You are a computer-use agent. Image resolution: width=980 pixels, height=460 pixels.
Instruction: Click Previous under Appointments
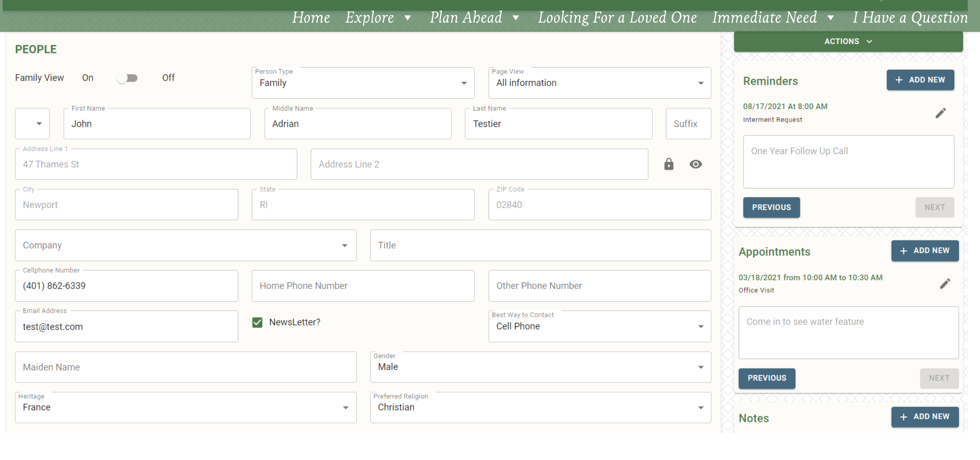tap(767, 378)
